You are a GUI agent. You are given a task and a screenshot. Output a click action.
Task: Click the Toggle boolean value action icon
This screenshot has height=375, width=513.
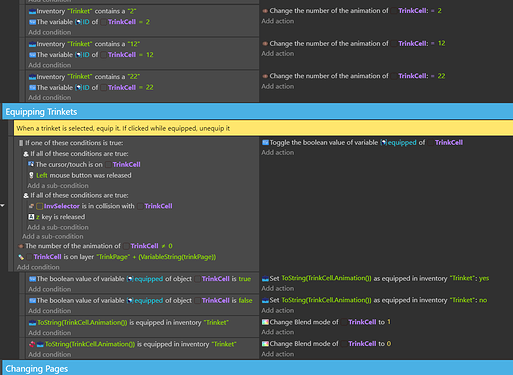pos(265,143)
